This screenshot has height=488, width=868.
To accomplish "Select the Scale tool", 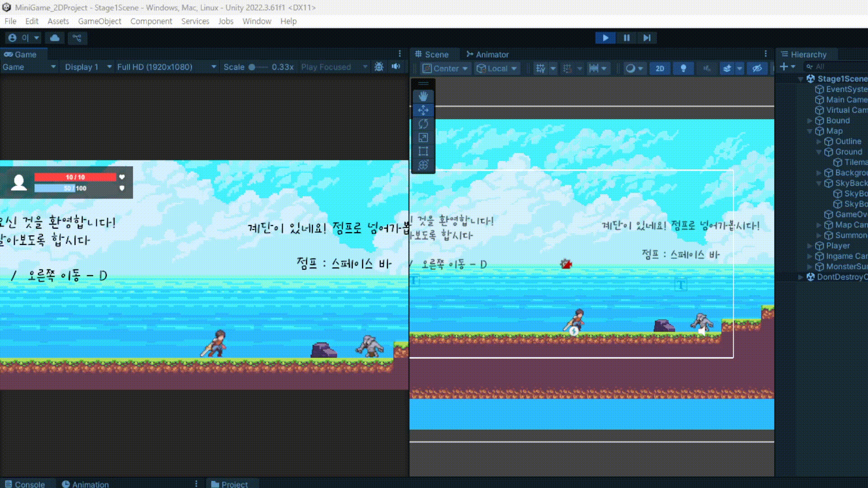I will (x=423, y=138).
